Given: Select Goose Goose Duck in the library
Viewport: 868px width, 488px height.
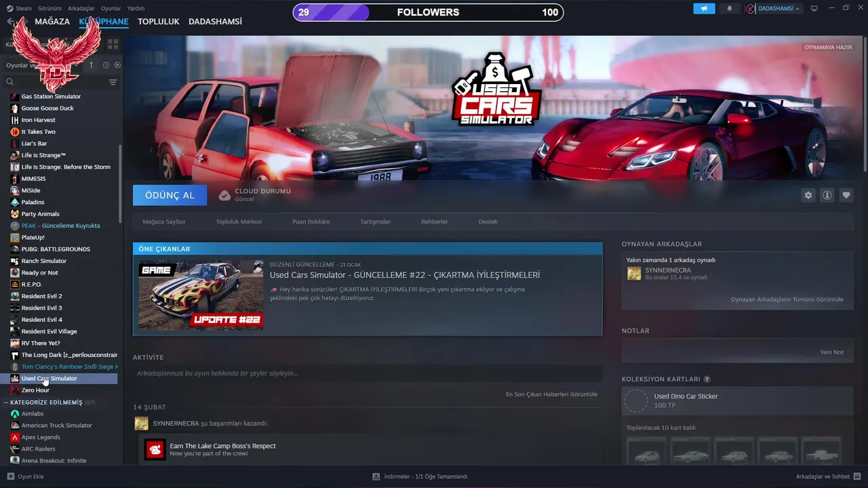Looking at the screenshot, I should pos(47,108).
